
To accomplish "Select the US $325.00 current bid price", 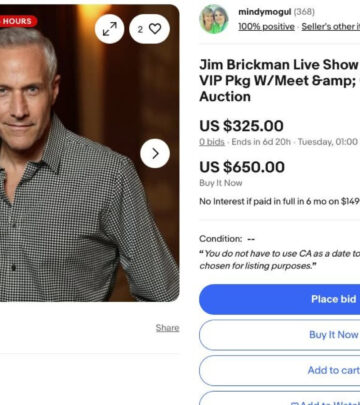I will tap(241, 126).
